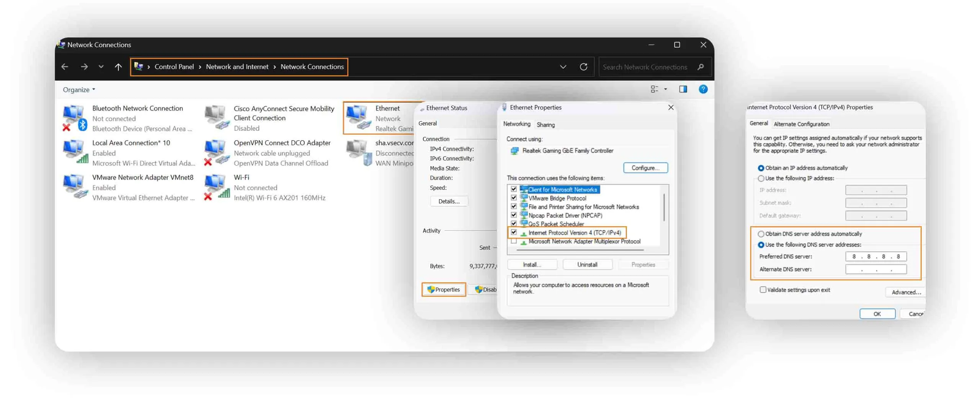Go up one folder level arrow

[x=118, y=67]
